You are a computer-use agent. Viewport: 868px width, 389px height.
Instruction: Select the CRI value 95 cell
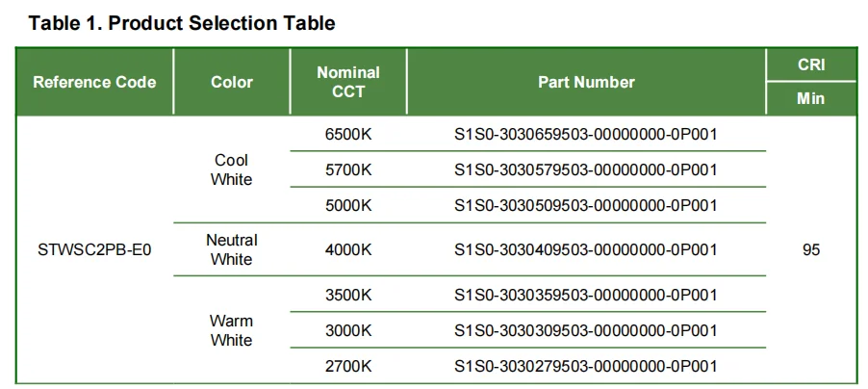811,250
